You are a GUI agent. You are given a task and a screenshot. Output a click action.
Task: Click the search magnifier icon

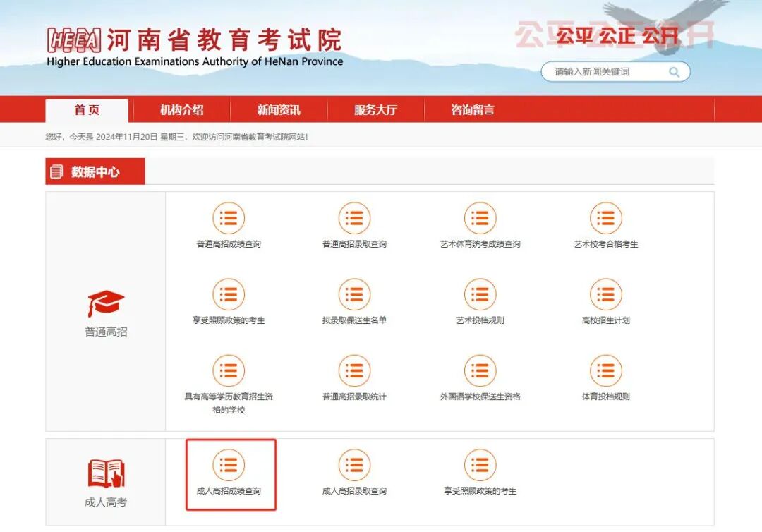pyautogui.click(x=675, y=71)
